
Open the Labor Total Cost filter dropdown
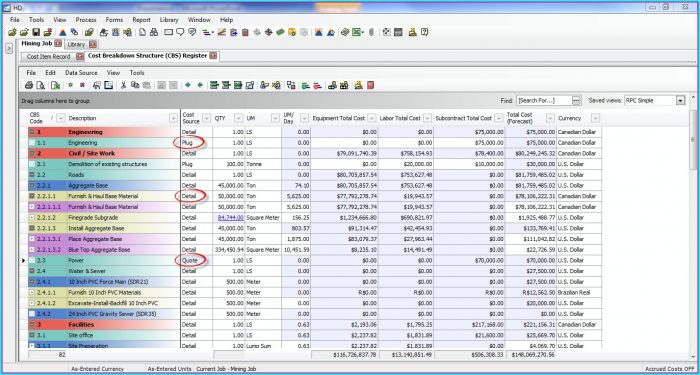click(x=428, y=118)
